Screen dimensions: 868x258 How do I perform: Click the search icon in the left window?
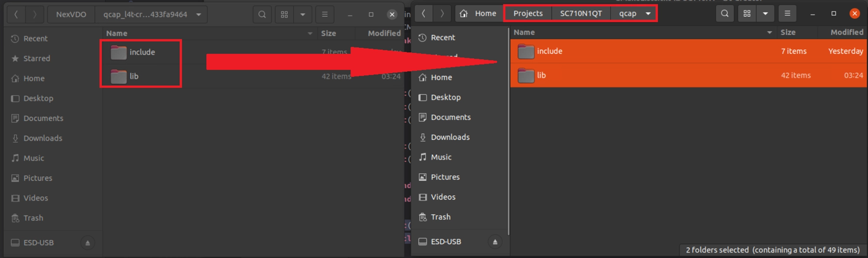(262, 15)
